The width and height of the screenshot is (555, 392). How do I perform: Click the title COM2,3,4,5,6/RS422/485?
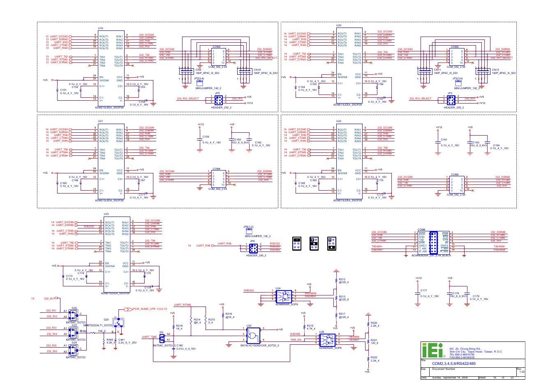454,364
